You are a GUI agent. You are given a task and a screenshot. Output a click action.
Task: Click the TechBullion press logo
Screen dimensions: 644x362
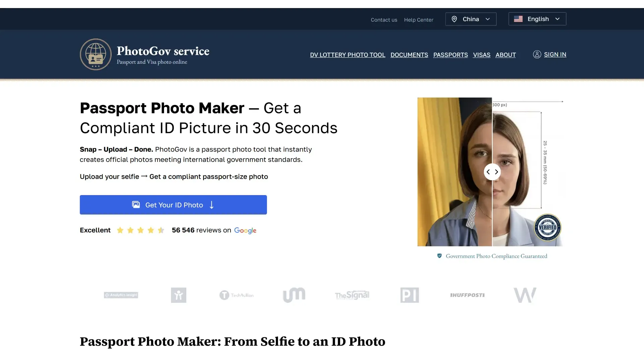click(x=236, y=295)
